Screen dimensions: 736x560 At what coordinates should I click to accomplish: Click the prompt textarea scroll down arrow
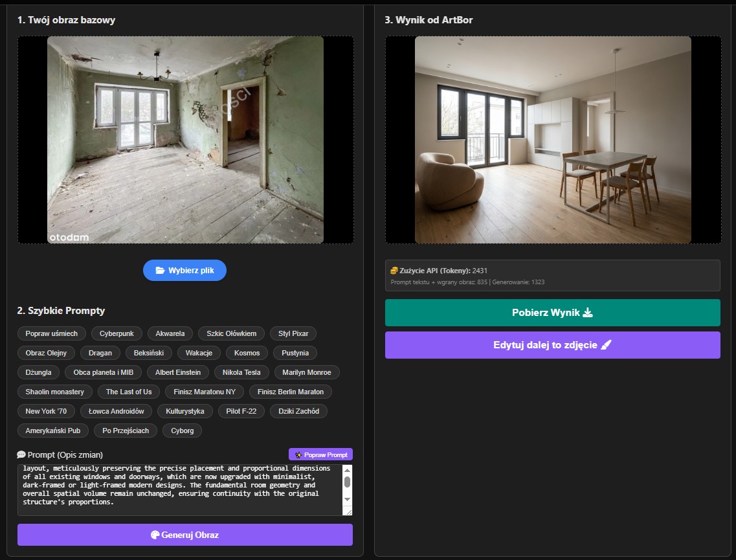click(x=347, y=500)
